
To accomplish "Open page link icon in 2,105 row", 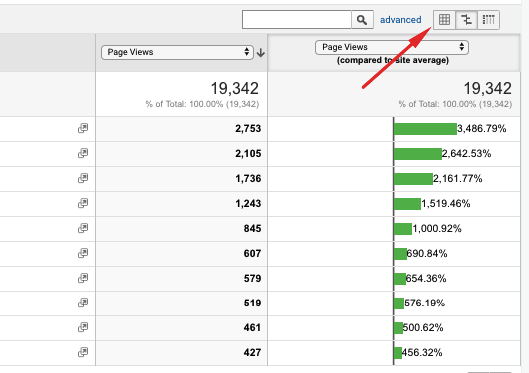I will [x=83, y=153].
